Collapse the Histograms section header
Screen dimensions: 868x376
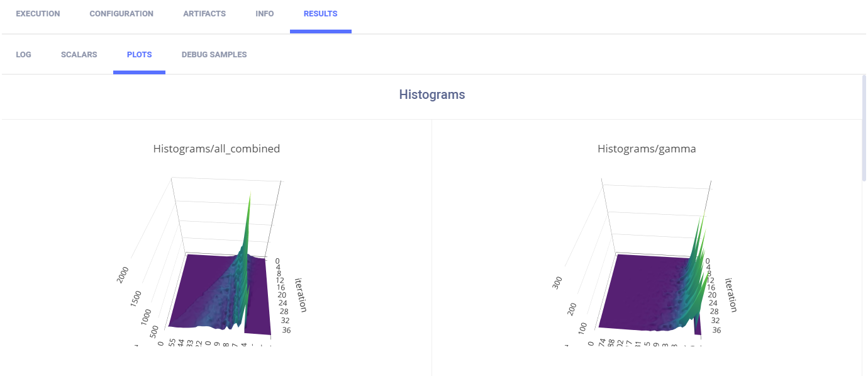click(432, 95)
